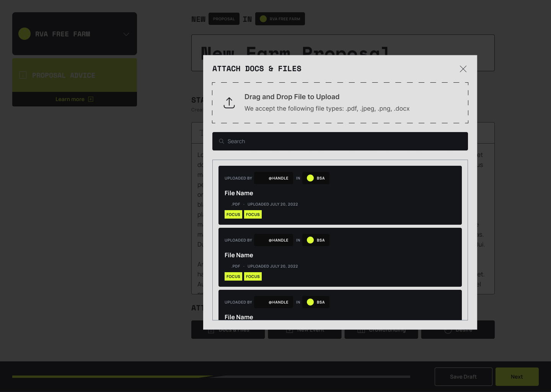Click BSA chip on the first file card

coord(316,178)
